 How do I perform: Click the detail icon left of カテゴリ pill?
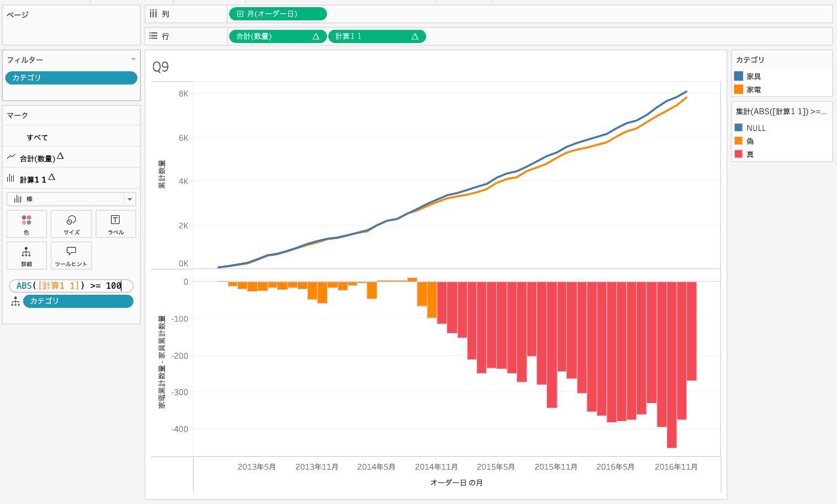15,301
